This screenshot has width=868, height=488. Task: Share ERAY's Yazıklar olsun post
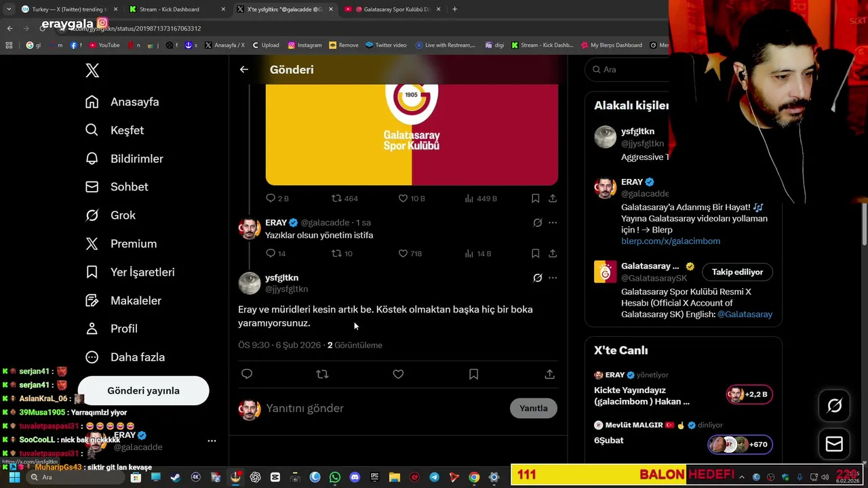coord(553,253)
